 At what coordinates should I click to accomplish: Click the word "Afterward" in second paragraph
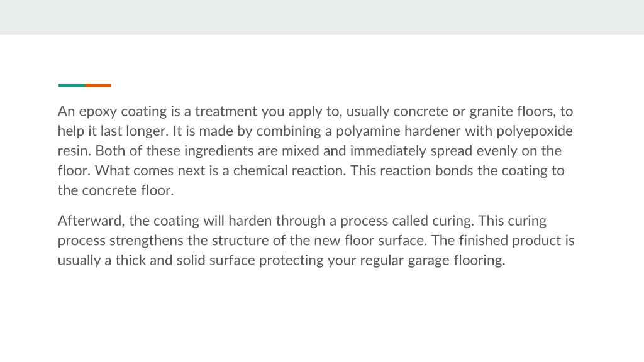click(91, 221)
